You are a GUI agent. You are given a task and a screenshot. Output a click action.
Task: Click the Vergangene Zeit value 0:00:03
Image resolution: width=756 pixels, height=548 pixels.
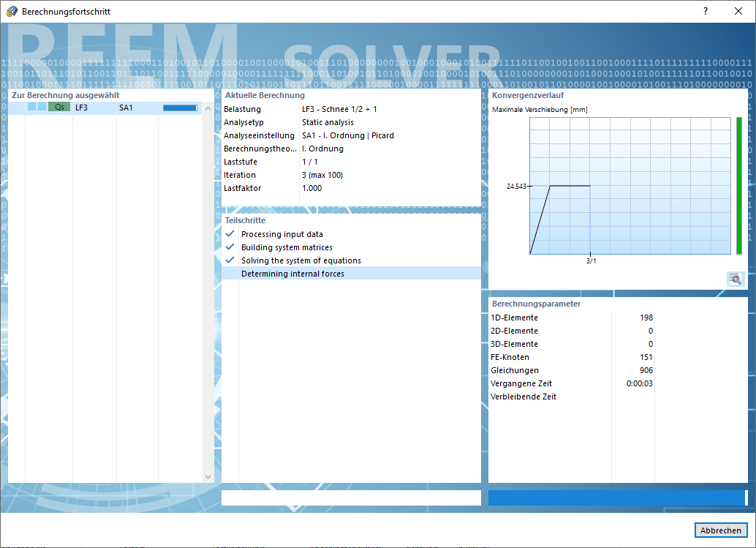click(639, 383)
